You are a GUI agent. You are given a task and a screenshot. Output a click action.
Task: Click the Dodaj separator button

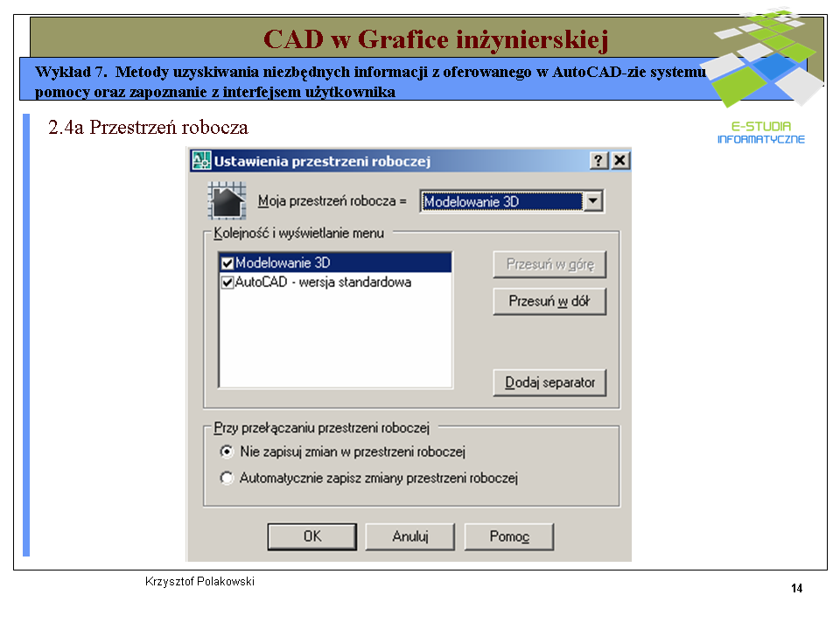point(549,382)
